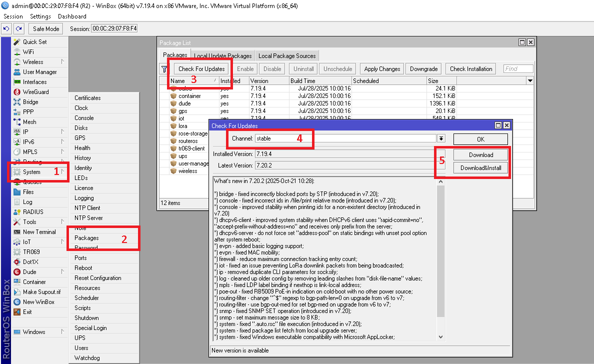
Task: Open the Settings menu in menu bar
Action: coord(40,16)
